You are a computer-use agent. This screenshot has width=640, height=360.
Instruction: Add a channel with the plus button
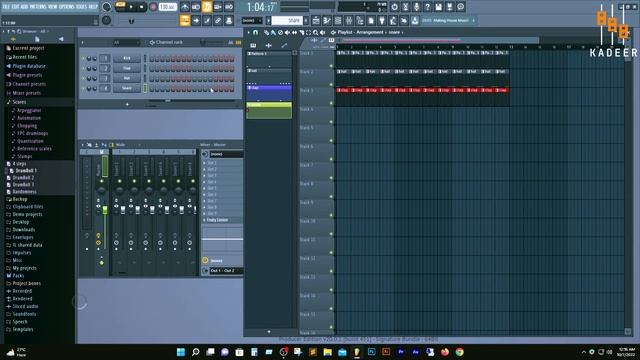[127, 104]
